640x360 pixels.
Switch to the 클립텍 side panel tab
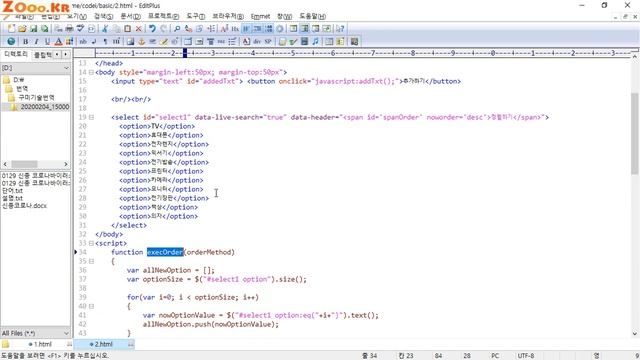tap(42, 54)
